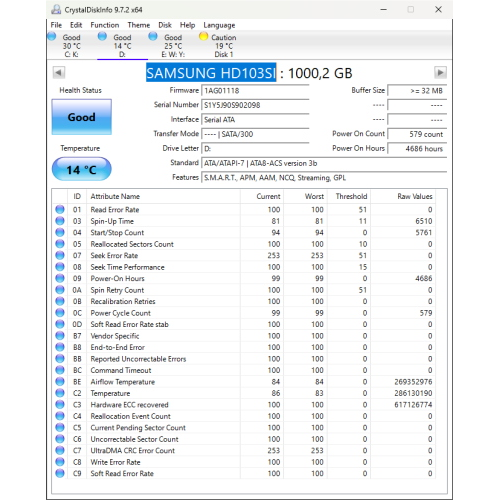500x500 pixels.
Task: Click status orb of Power-On Hours row
Action: [x=60, y=278]
